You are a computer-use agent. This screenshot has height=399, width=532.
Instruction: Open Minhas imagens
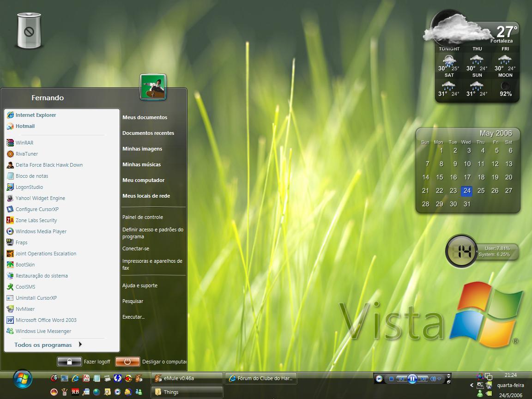142,149
